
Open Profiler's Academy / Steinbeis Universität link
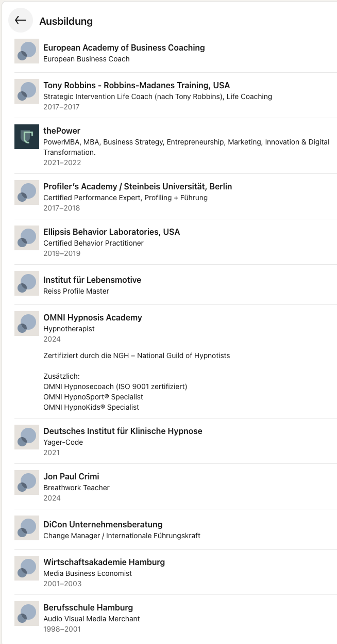point(138,186)
